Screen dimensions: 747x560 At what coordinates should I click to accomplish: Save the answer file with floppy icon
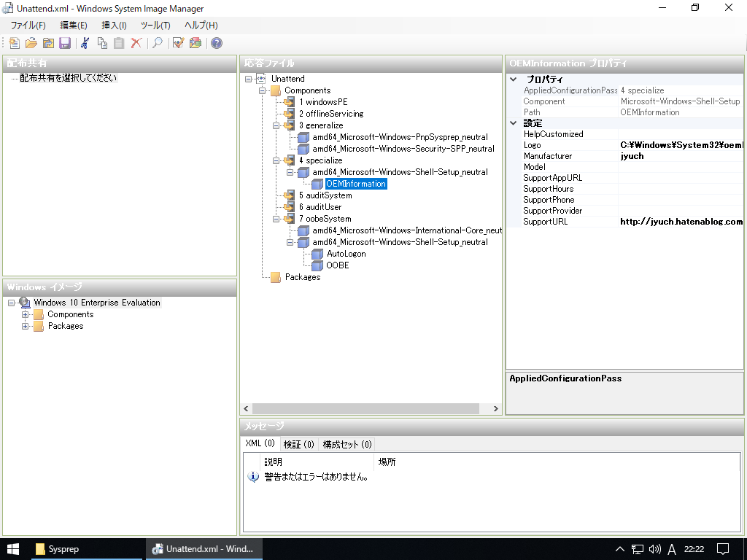(x=65, y=43)
